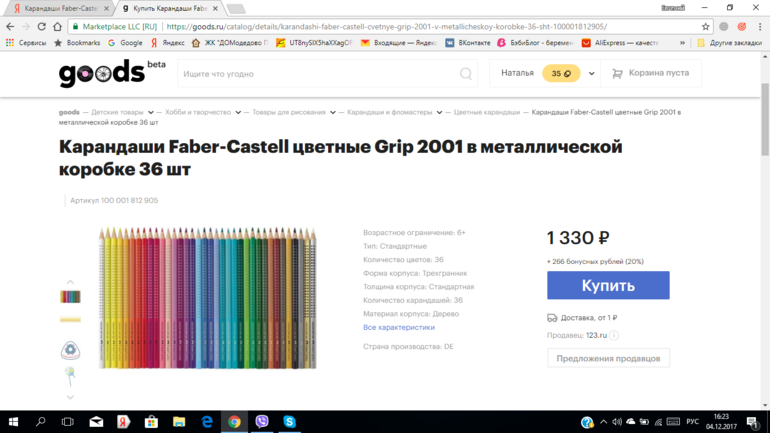This screenshot has width=770, height=433.
Task: Click the search magnifier icon in goods search bar
Action: [465, 74]
